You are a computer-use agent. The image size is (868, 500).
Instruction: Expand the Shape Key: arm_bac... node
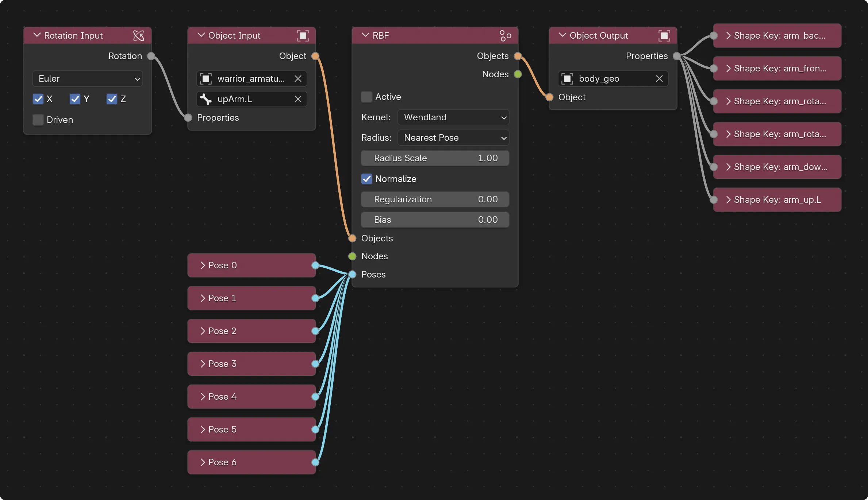[728, 35]
